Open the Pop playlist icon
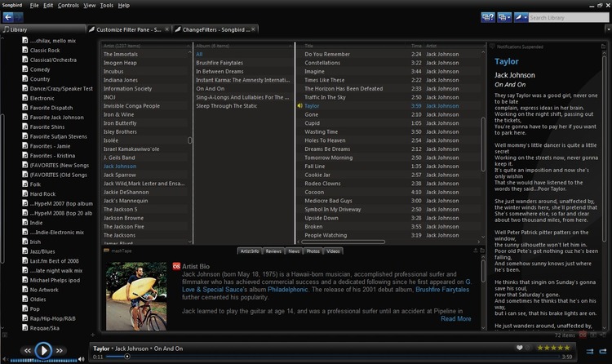The image size is (612, 364). click(25, 309)
